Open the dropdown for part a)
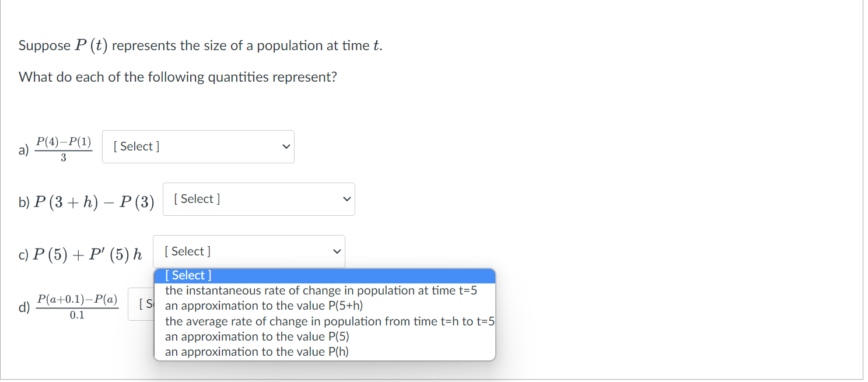Screen dimensions: 868x382 [x=198, y=146]
